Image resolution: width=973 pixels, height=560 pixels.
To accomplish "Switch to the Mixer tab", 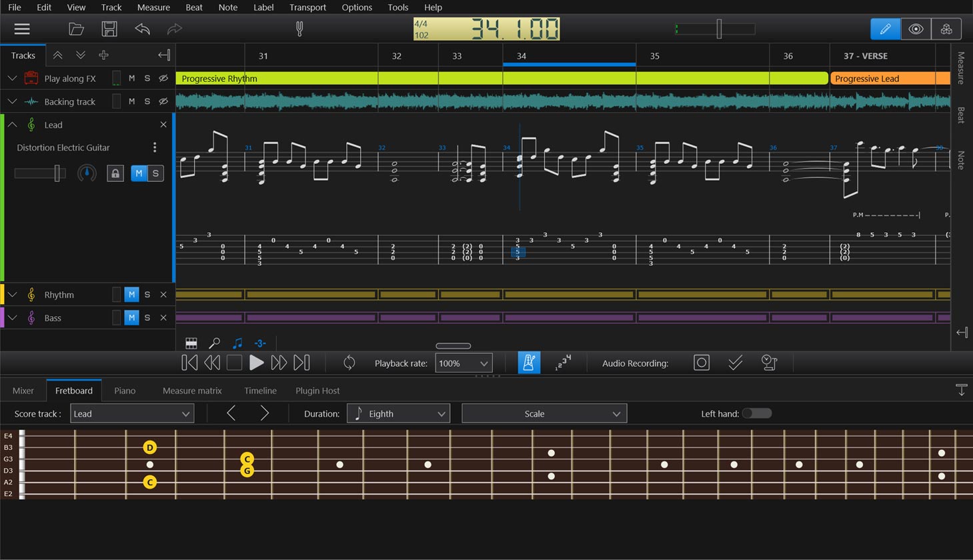I will pos(23,390).
